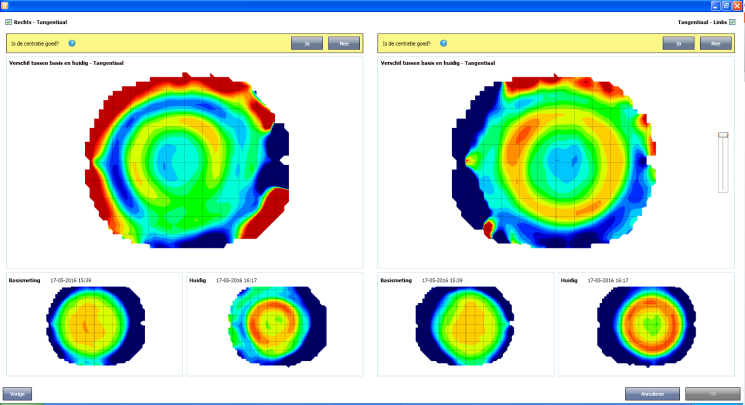Image resolution: width=745 pixels, height=405 pixels.
Task: Answer Nee for right eye centration
Action: [344, 43]
